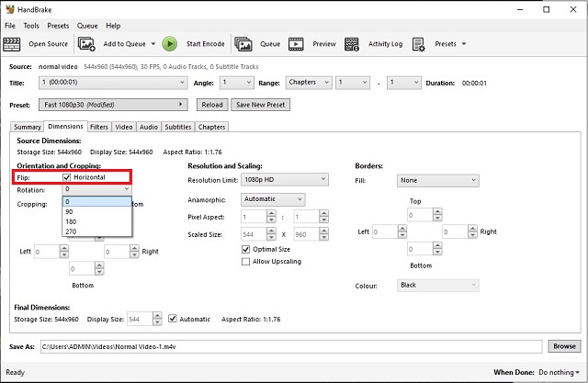Toggle the Automatic display size checkbox
Screen dimensions: 588x383
point(173,319)
